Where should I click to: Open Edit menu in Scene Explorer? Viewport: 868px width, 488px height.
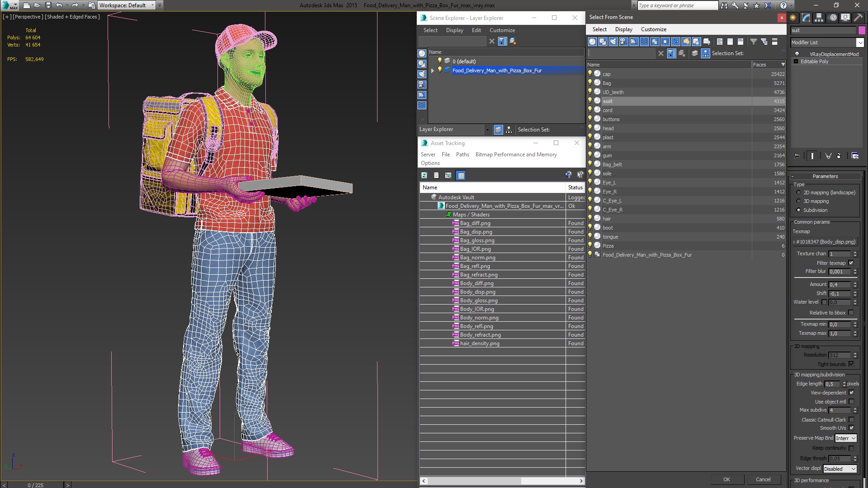[x=476, y=30]
